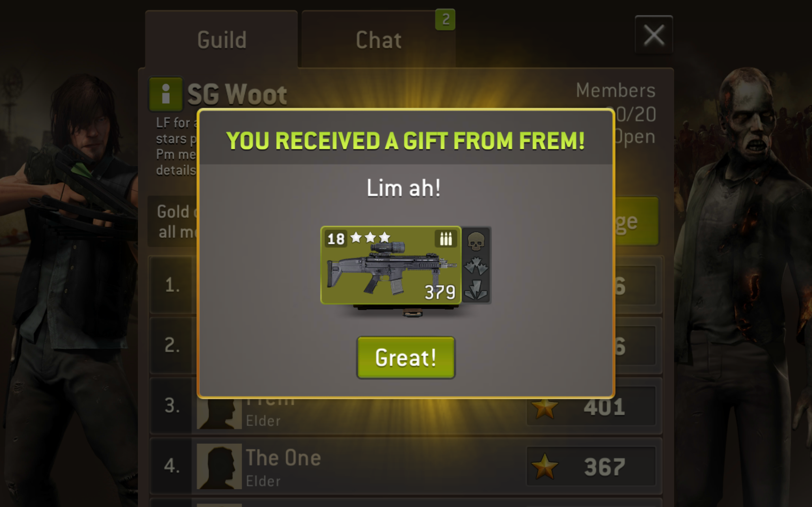
Task: Click the level 18 badge on weapon
Action: pyautogui.click(x=336, y=239)
